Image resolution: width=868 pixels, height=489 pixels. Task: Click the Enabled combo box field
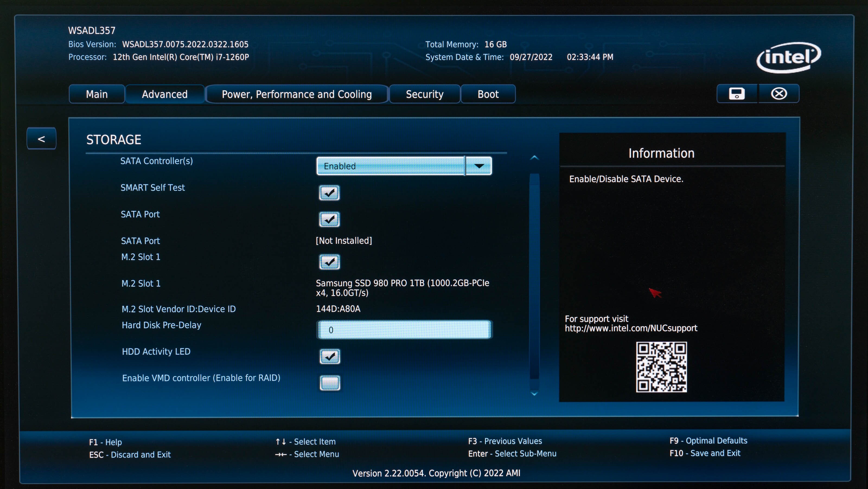[390, 166]
